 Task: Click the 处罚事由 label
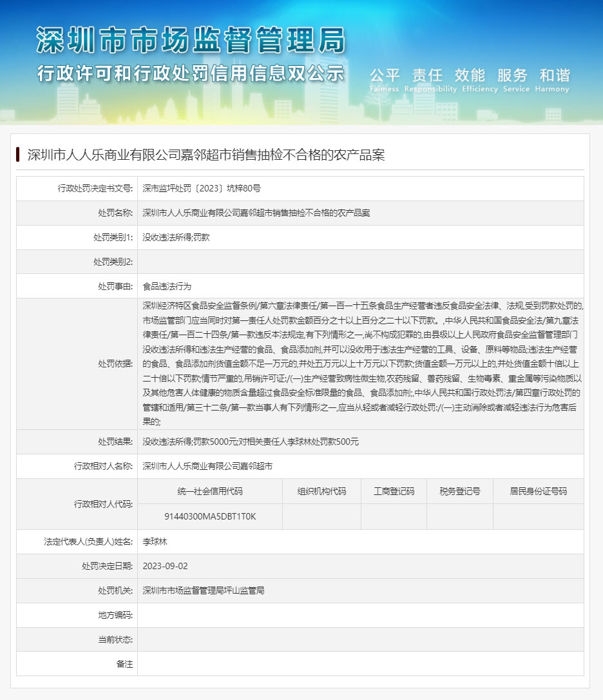(115, 287)
